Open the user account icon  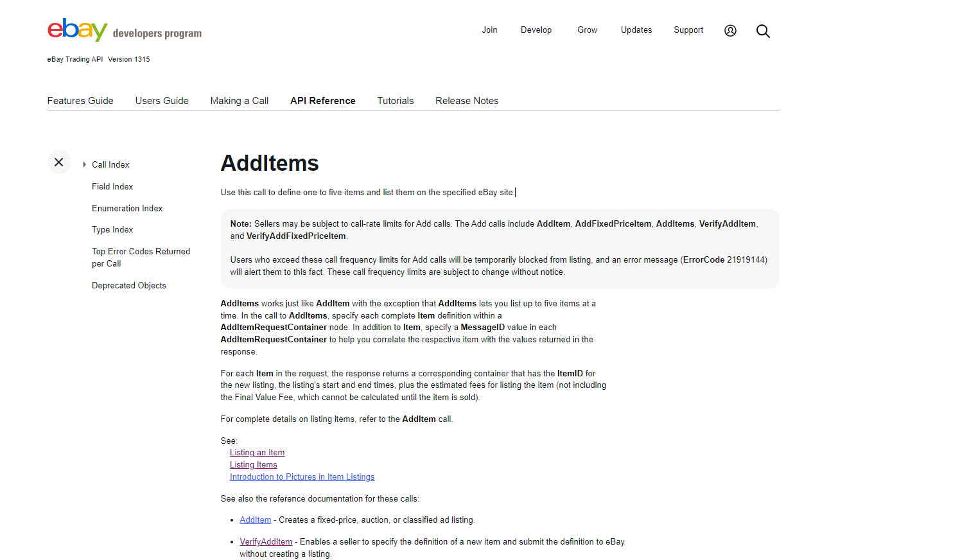click(730, 31)
